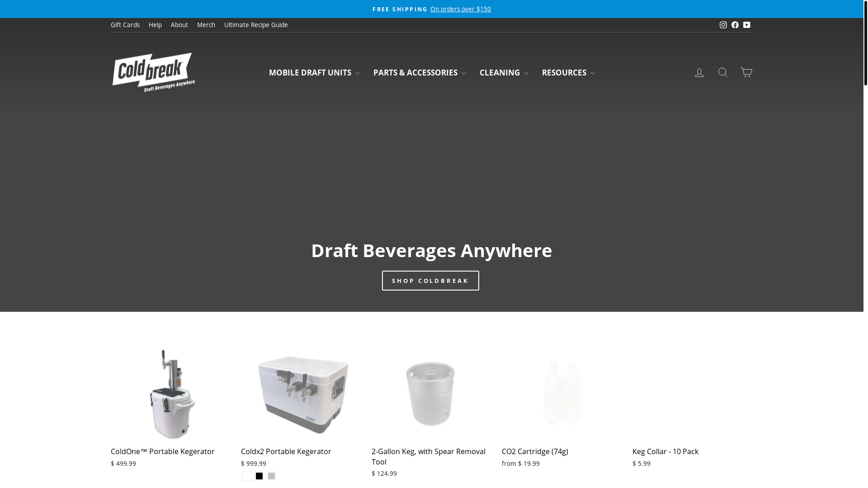Select gray color swatch for Coldx2
Image resolution: width=868 pixels, height=488 pixels.
tap(271, 476)
